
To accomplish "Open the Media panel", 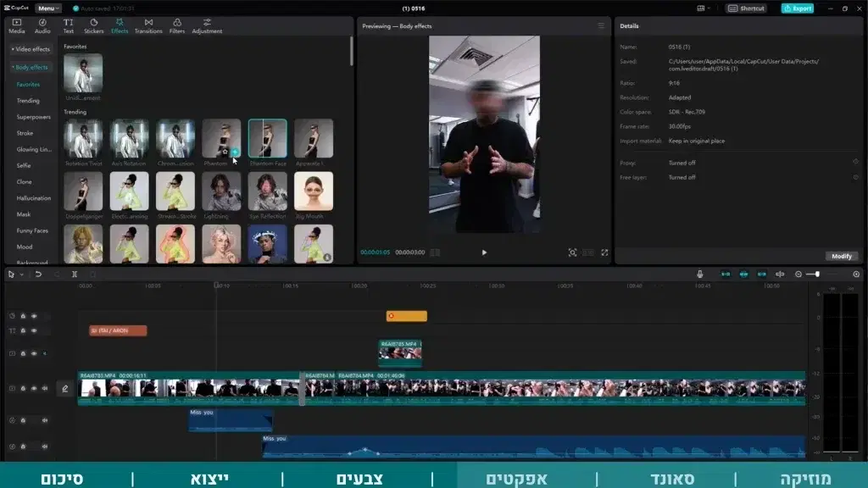I will [x=17, y=25].
